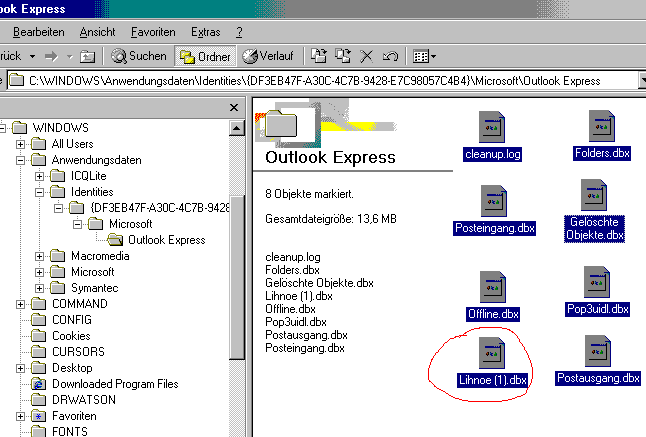Viewport: 646px width, 437px height.
Task: Click the Copy To folder icon
Action: pos(343,56)
